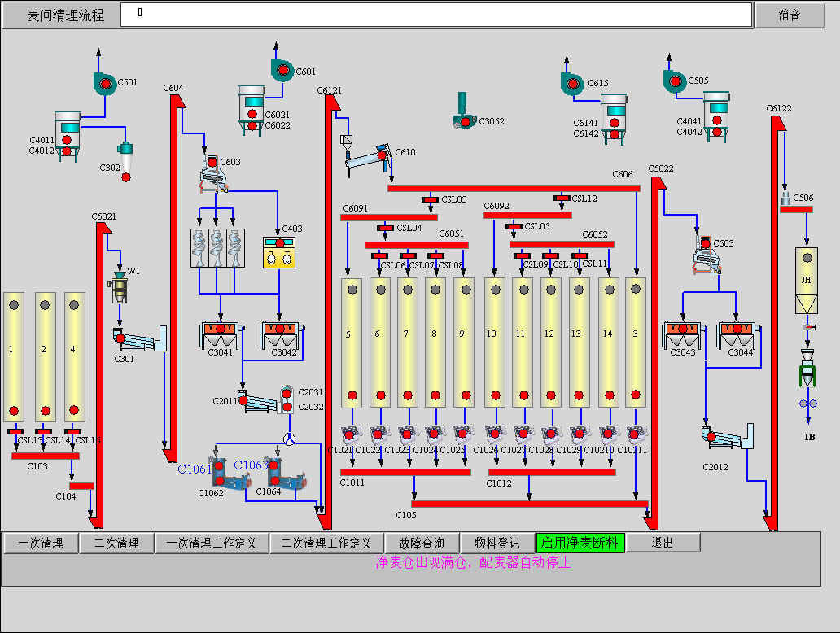Viewport: 840px width, 633px height.
Task: Select silo bin number 14
Action: click(x=609, y=343)
